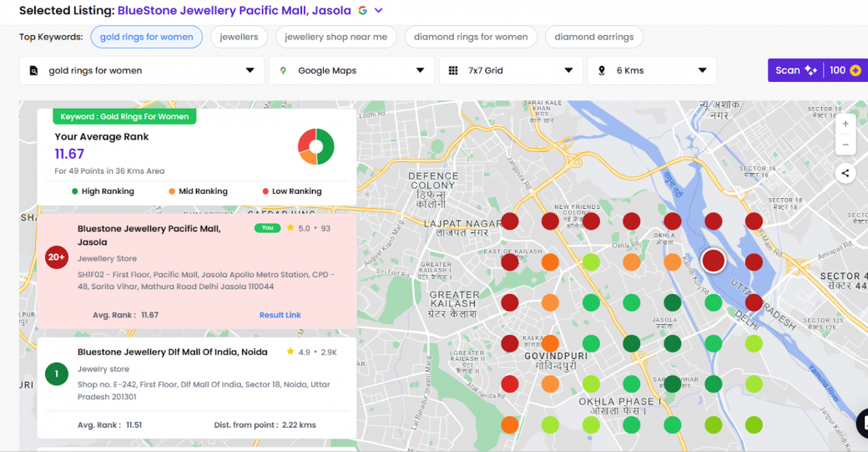Click the Low Ranking legend entry
The width and height of the screenshot is (868, 452).
tap(292, 191)
